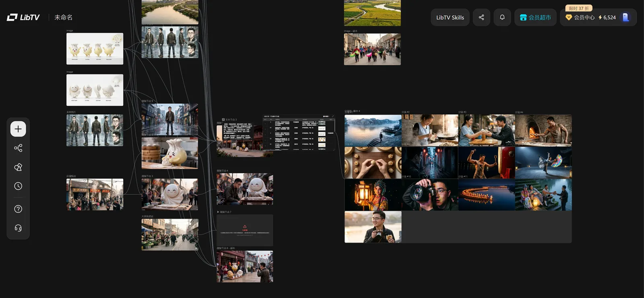Screen dimensions: 644x298
Task: Open the hands shaping dough frame
Action: coord(373,162)
